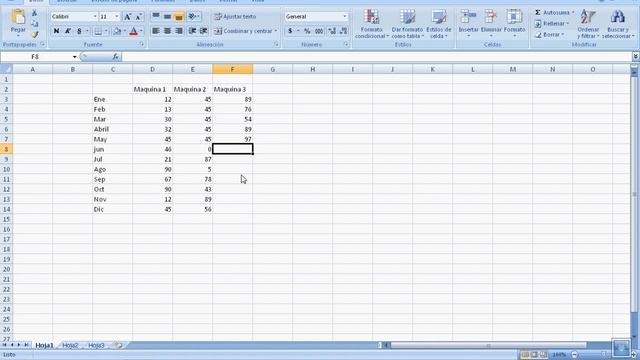This screenshot has height=360, width=640.
Task: Increase indent in cell
Action: pyautogui.click(x=203, y=31)
